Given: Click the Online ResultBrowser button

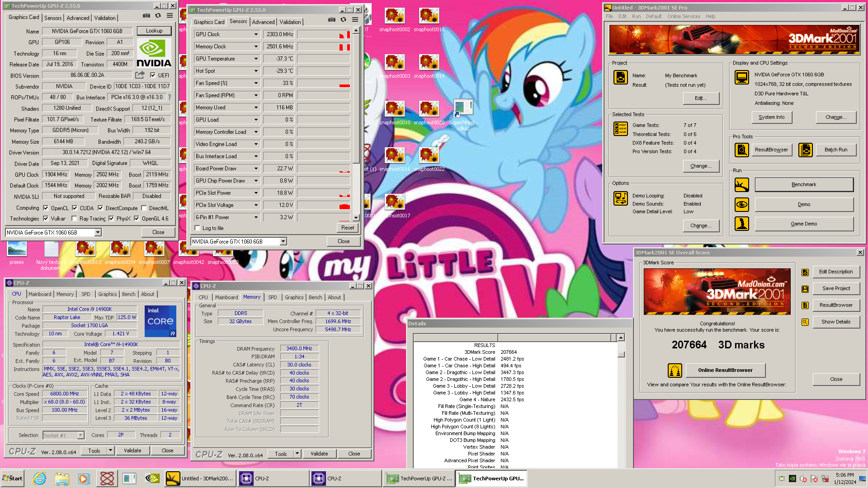Looking at the screenshot, I should pyautogui.click(x=725, y=371).
